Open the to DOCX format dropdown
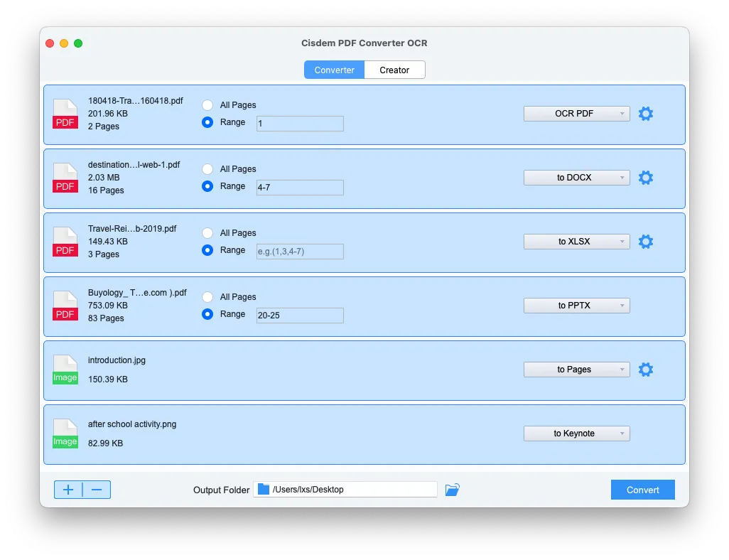Image resolution: width=729 pixels, height=560 pixels. click(576, 178)
